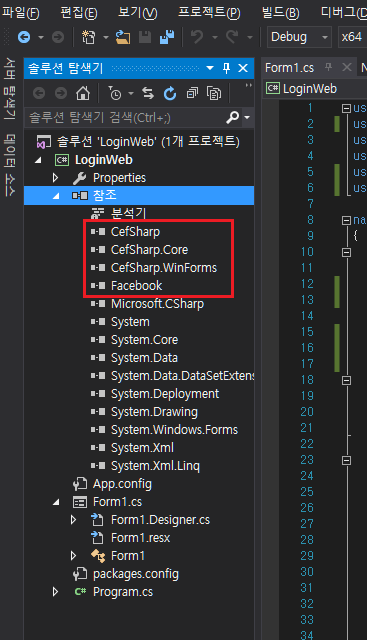Click the save file toolbar icon
367x640 pixels.
[145, 38]
